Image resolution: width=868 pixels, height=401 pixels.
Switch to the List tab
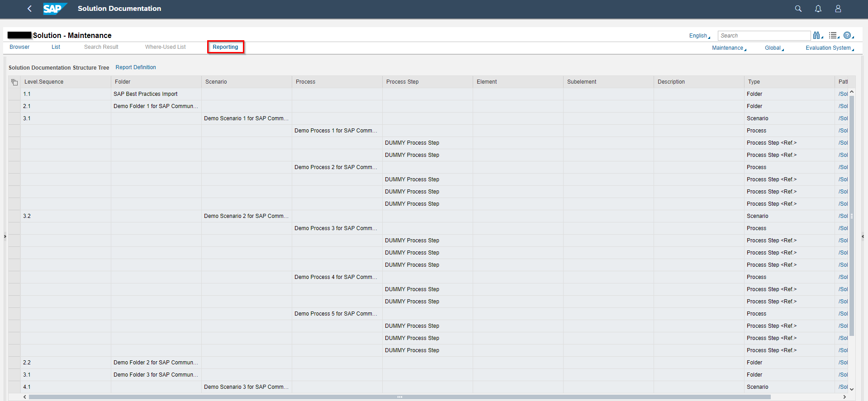point(56,47)
